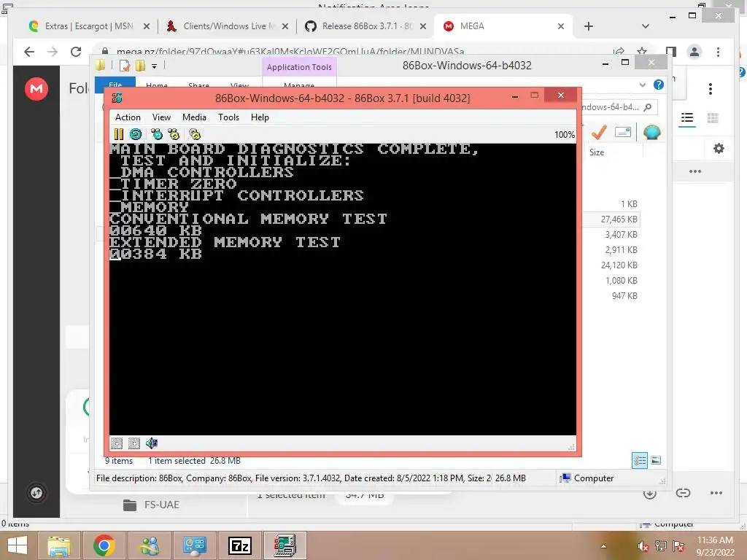Open MEGA column settings gear icon
The height and width of the screenshot is (560, 747).
[x=719, y=149]
